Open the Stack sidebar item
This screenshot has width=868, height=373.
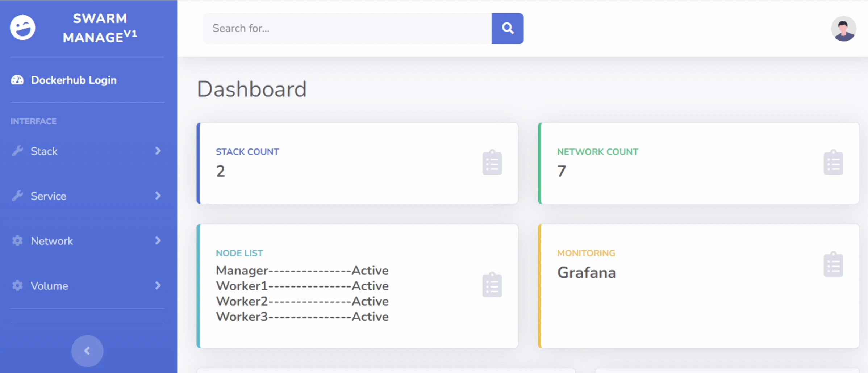[87, 151]
